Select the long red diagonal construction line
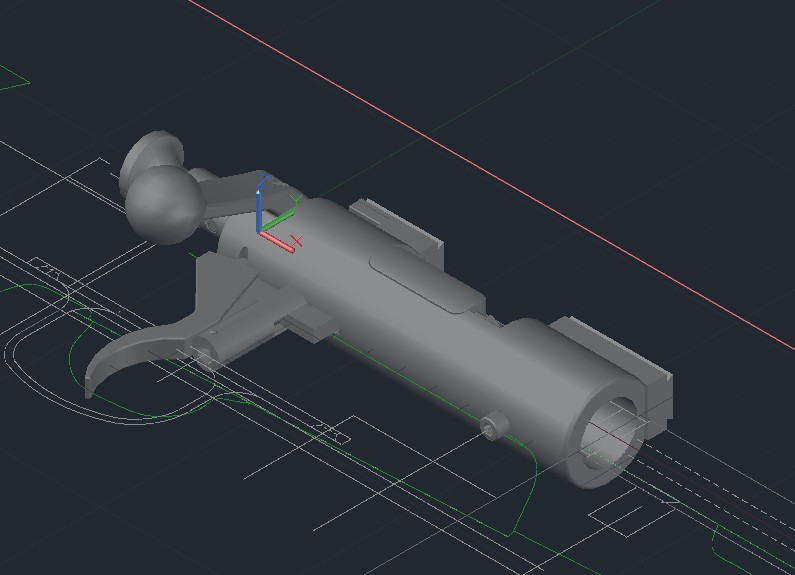Screen dimensions: 795x575 (x=491, y=175)
